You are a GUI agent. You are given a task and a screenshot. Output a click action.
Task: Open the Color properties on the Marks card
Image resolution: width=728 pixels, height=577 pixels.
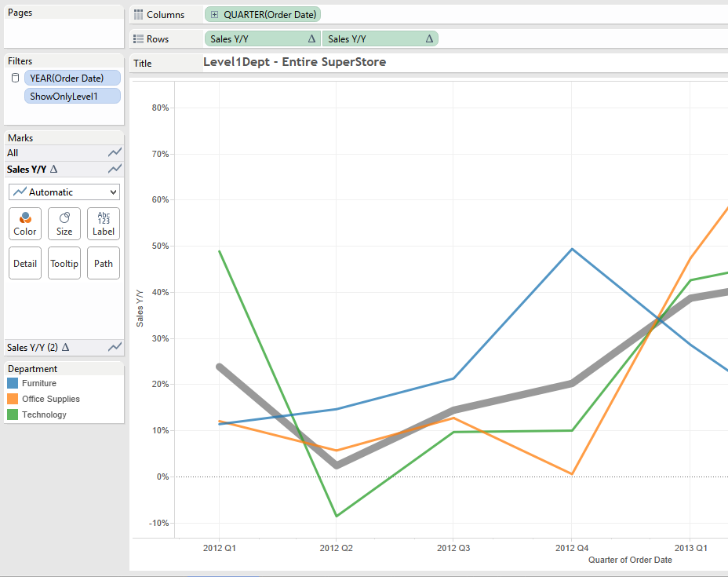pyautogui.click(x=24, y=224)
